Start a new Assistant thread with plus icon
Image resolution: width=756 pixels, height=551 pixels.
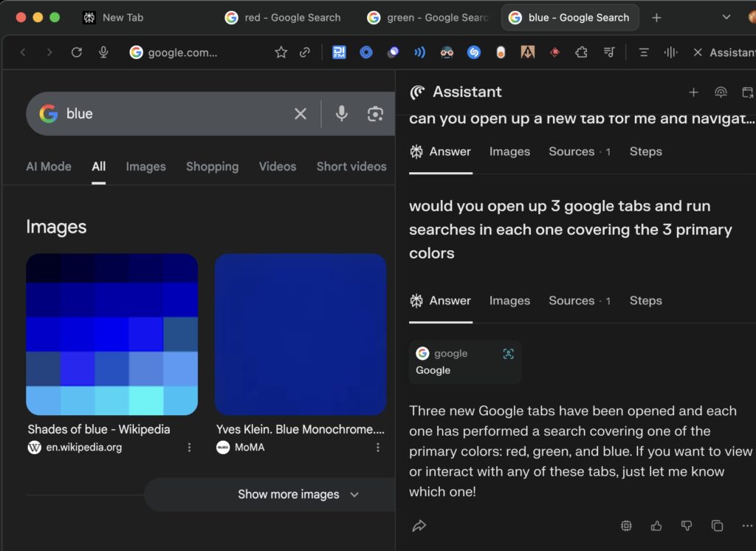coord(693,92)
